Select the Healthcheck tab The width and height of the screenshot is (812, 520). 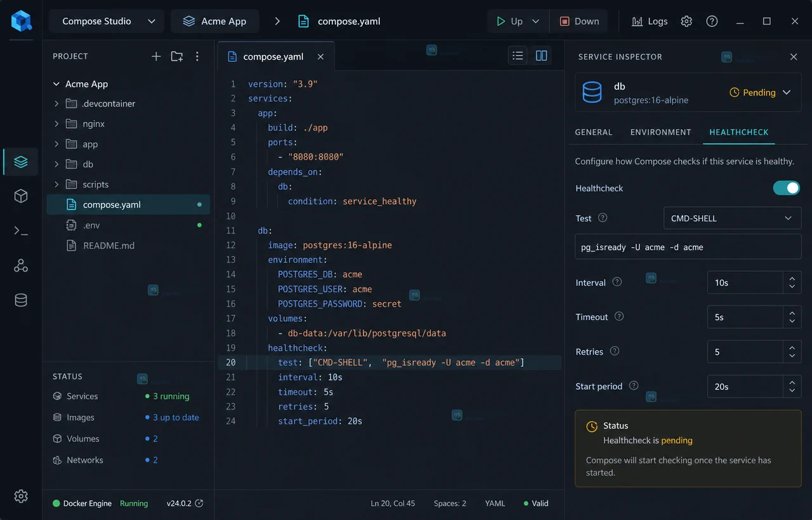(738, 132)
